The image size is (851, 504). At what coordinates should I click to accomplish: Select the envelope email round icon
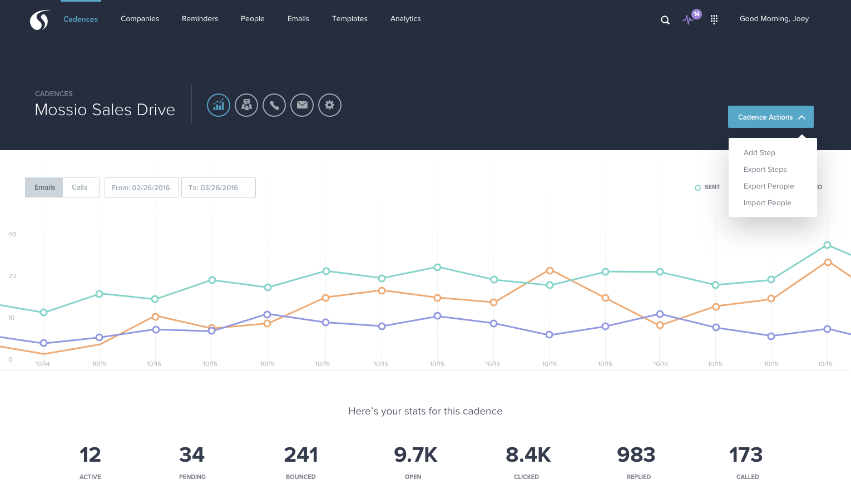(x=302, y=105)
